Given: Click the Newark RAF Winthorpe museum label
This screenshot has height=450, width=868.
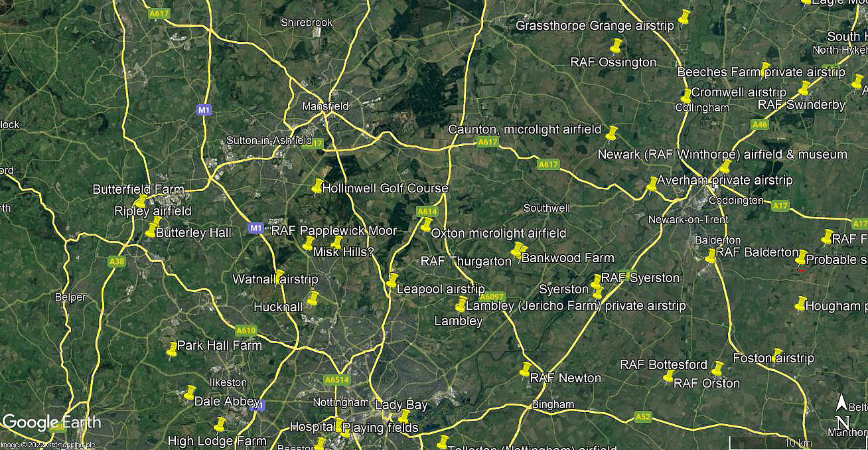Looking at the screenshot, I should [723, 154].
